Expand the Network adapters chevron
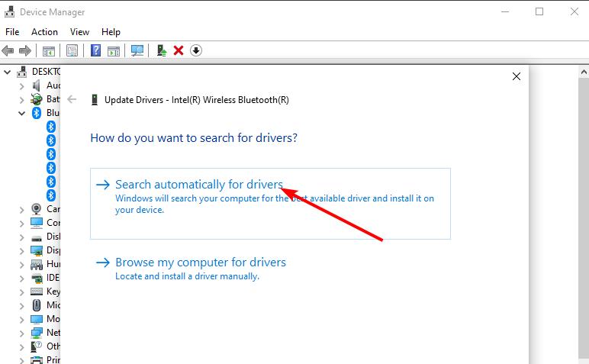Screen dimensions: 589x364 point(22,333)
